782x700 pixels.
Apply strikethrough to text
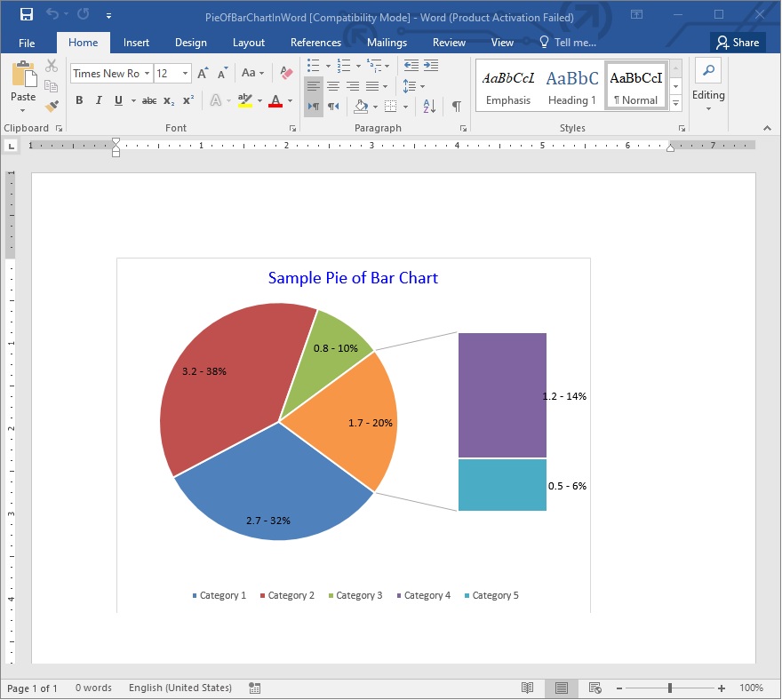coord(149,101)
